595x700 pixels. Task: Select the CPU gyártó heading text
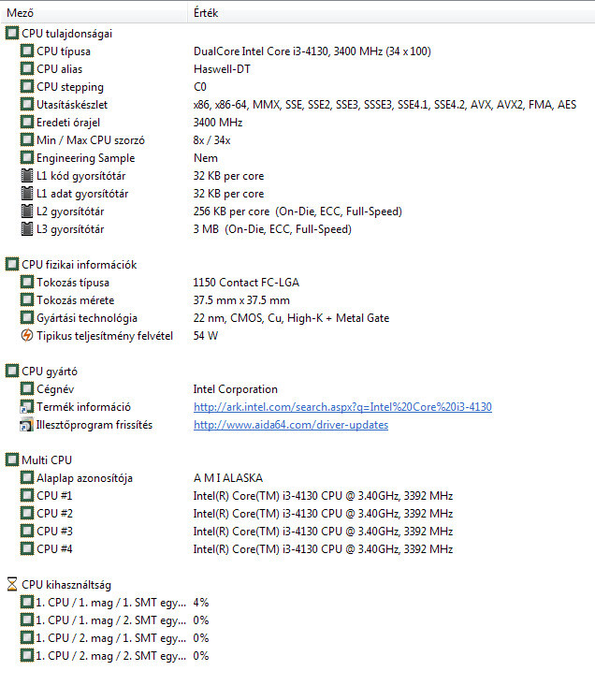50,372
